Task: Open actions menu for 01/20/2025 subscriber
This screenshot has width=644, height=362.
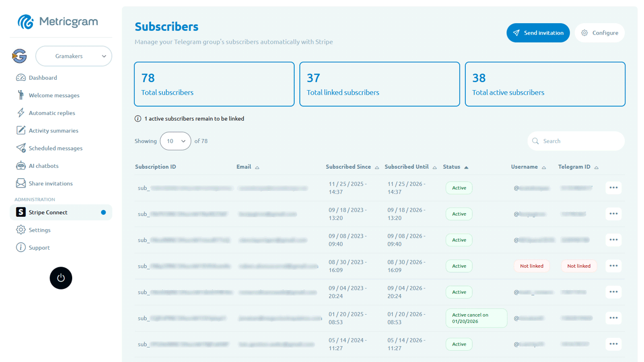Action: pyautogui.click(x=614, y=318)
